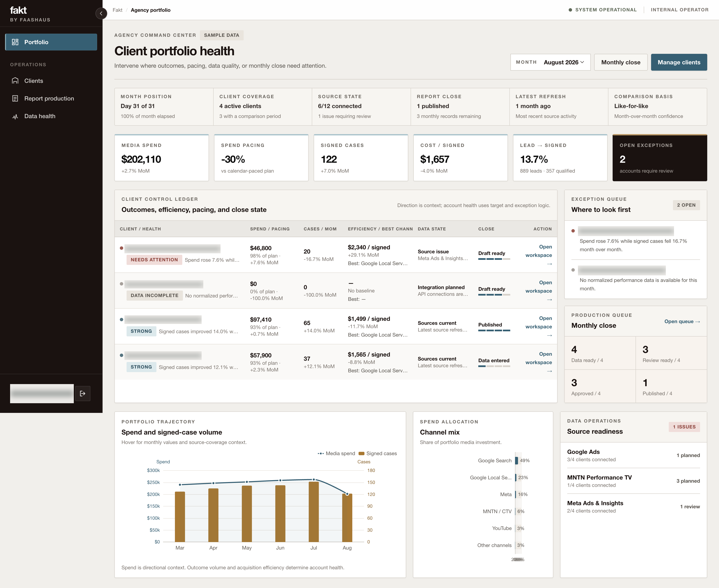Click the CLIENT / HEALTH column header
719x588 pixels.
coord(140,229)
